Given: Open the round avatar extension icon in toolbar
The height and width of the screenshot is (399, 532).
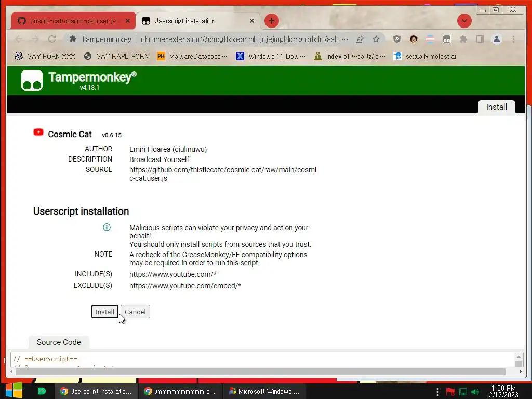Looking at the screenshot, I should pyautogui.click(x=413, y=39).
